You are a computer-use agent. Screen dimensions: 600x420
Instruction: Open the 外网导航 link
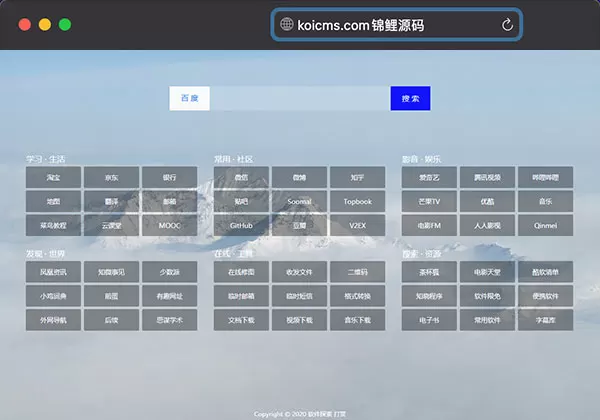click(54, 320)
